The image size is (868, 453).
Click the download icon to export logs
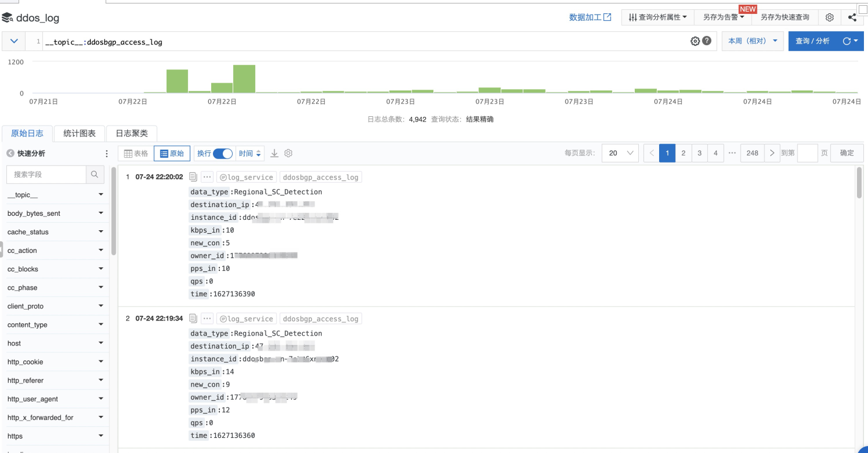click(274, 153)
